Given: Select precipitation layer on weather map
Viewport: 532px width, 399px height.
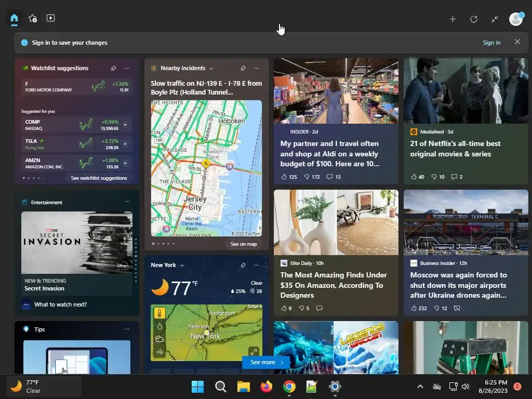Looking at the screenshot, I should pos(159,326).
